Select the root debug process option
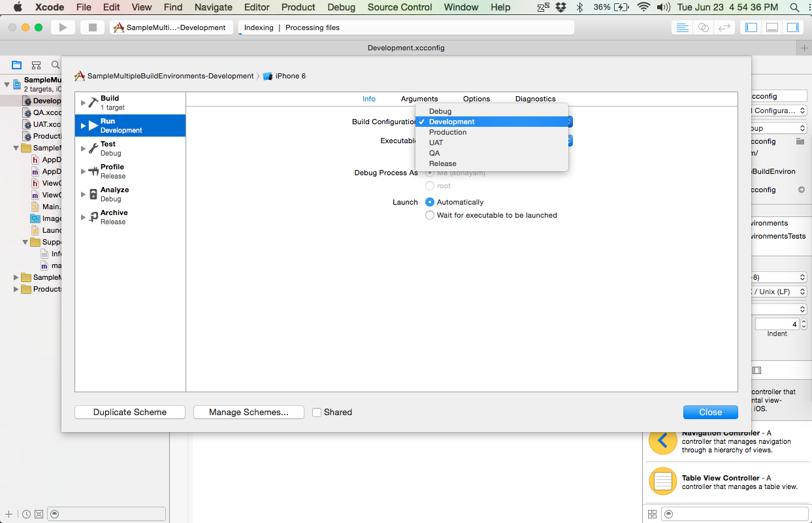 pyautogui.click(x=430, y=186)
